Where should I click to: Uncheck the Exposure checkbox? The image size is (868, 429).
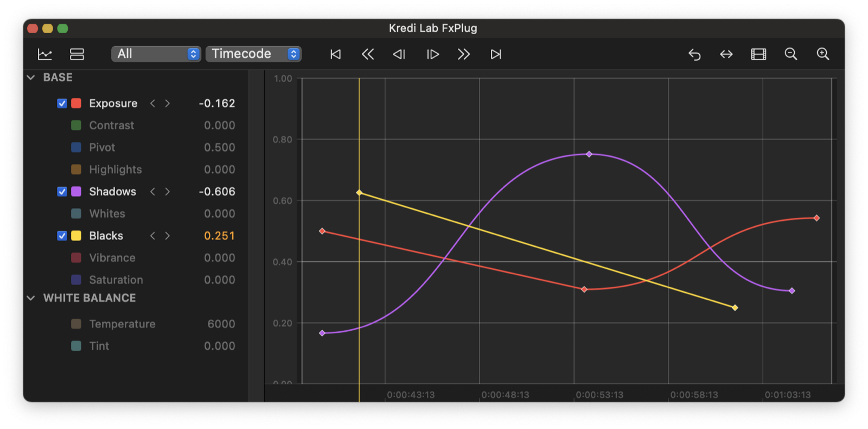(x=62, y=103)
